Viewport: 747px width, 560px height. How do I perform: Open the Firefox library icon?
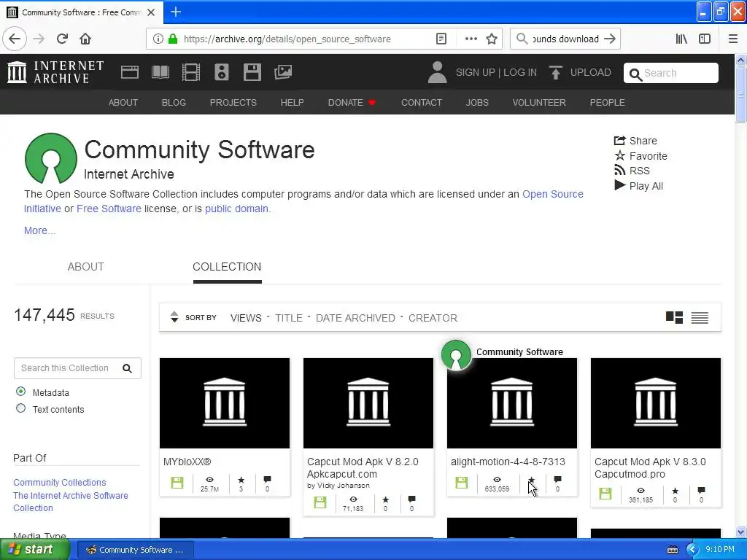tap(681, 39)
